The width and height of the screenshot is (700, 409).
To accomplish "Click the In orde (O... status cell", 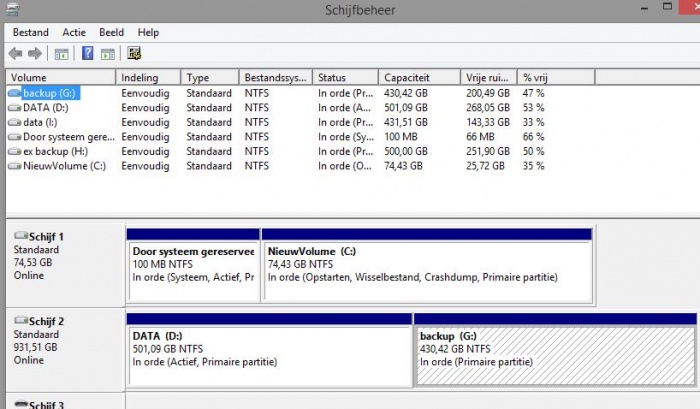I will pyautogui.click(x=345, y=166).
